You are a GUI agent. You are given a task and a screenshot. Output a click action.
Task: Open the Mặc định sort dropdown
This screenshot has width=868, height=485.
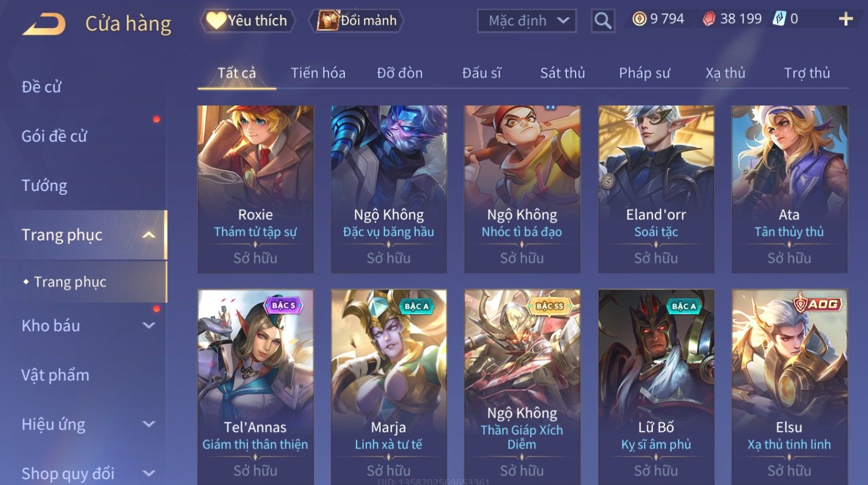pyautogui.click(x=527, y=21)
